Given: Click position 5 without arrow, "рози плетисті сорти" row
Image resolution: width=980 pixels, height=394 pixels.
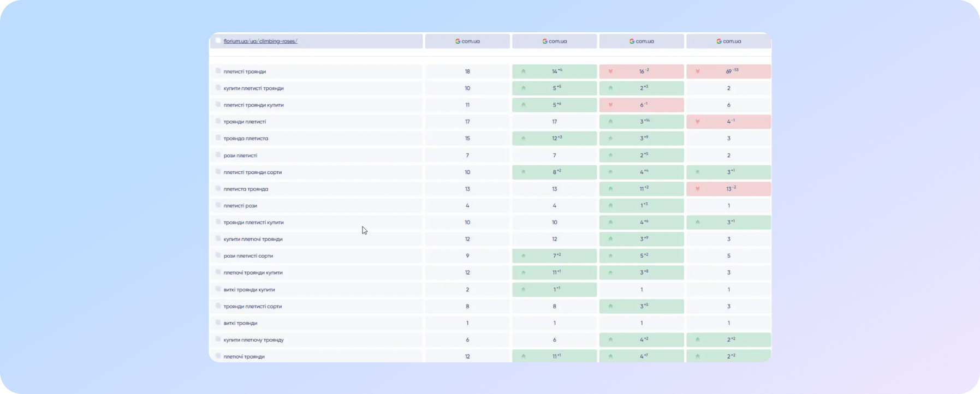Looking at the screenshot, I should point(728,256).
